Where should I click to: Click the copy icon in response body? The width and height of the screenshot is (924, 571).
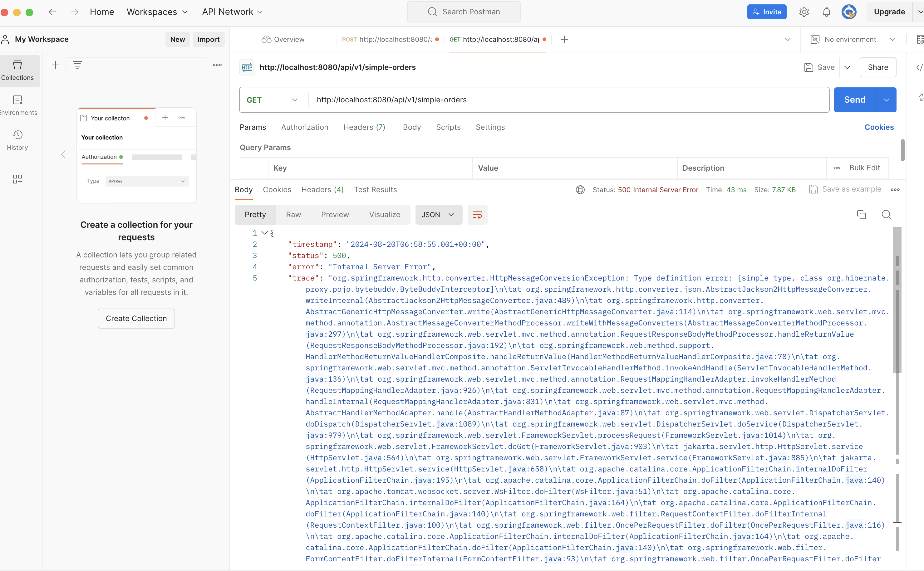coord(861,214)
